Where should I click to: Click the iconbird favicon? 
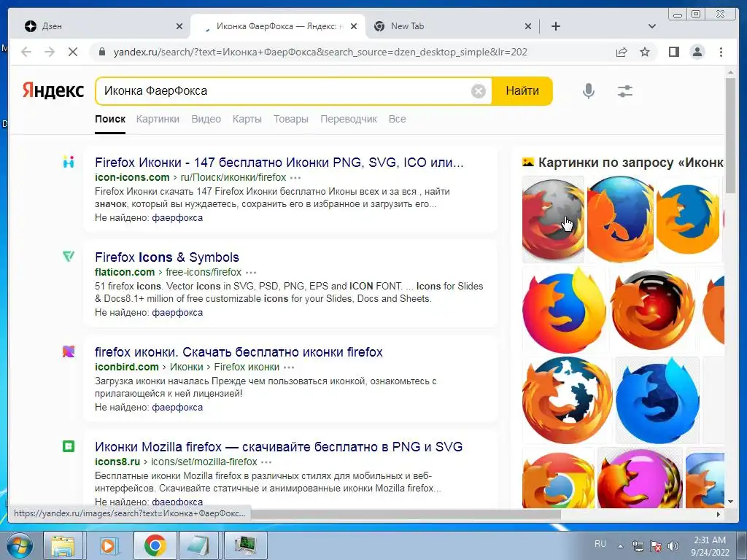click(69, 351)
